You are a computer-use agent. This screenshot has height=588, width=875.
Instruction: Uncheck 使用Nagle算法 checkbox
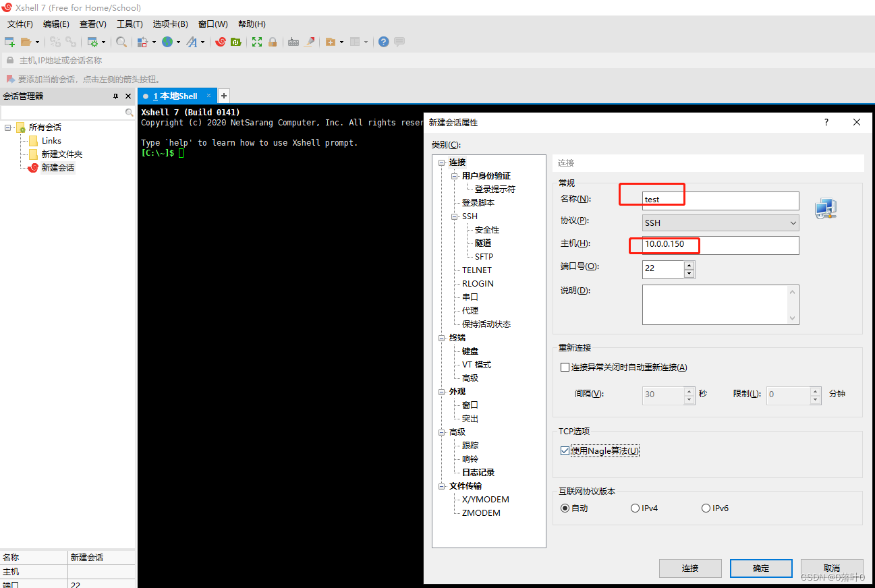(x=565, y=451)
